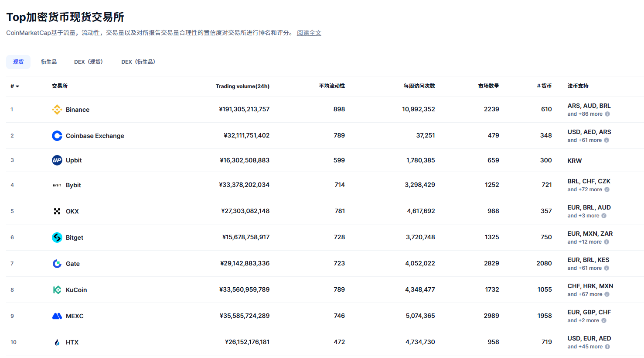Open the DEX（现货）tab

click(89, 62)
